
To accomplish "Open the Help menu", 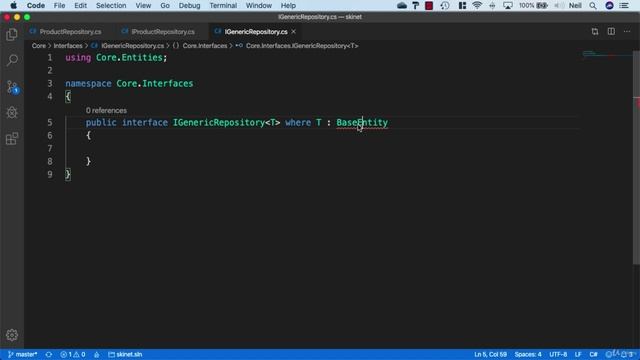I will click(x=288, y=5).
